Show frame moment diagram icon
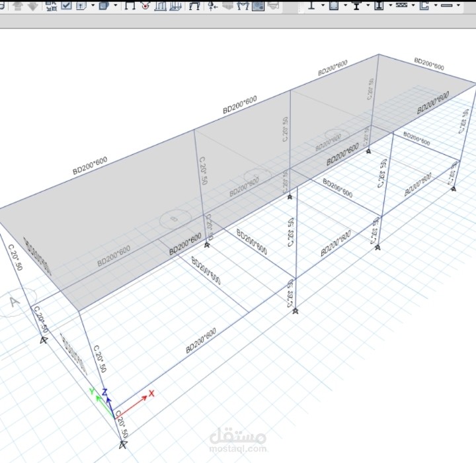 coord(243,5)
